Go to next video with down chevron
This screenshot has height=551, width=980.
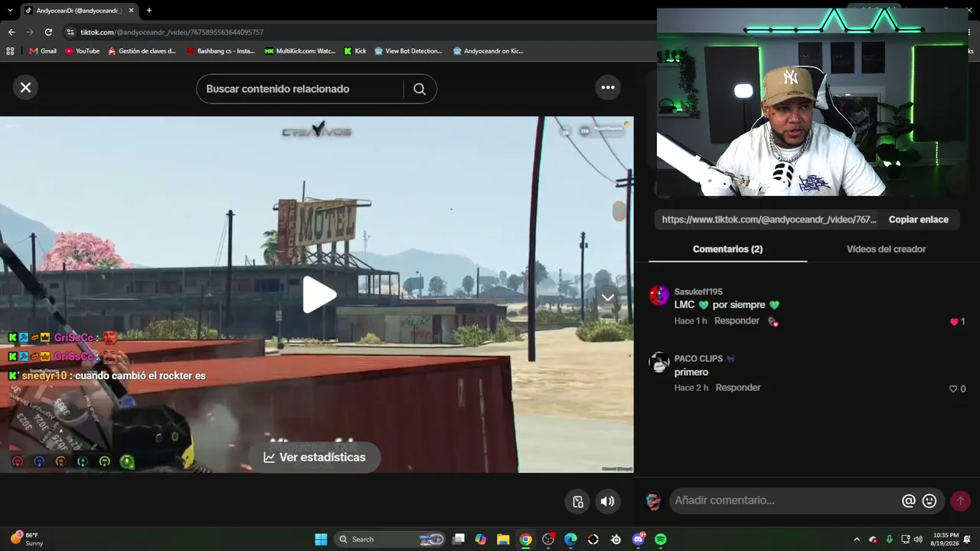coord(608,297)
